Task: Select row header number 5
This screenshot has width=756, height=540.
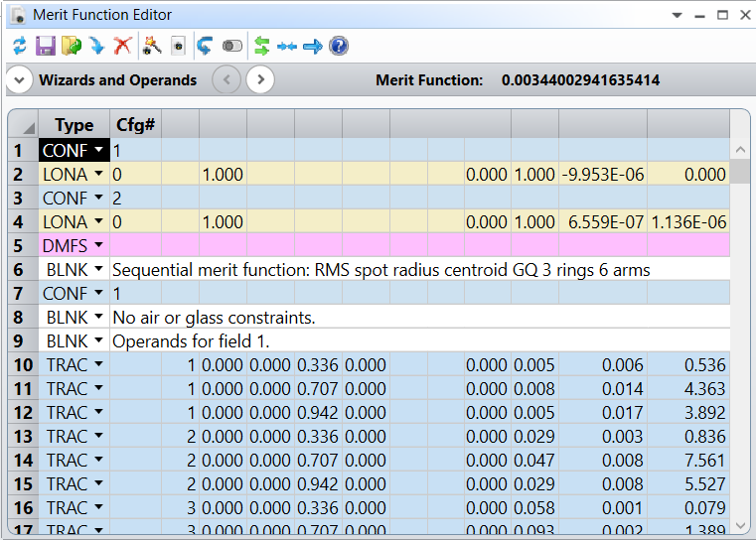Action: click(x=23, y=245)
